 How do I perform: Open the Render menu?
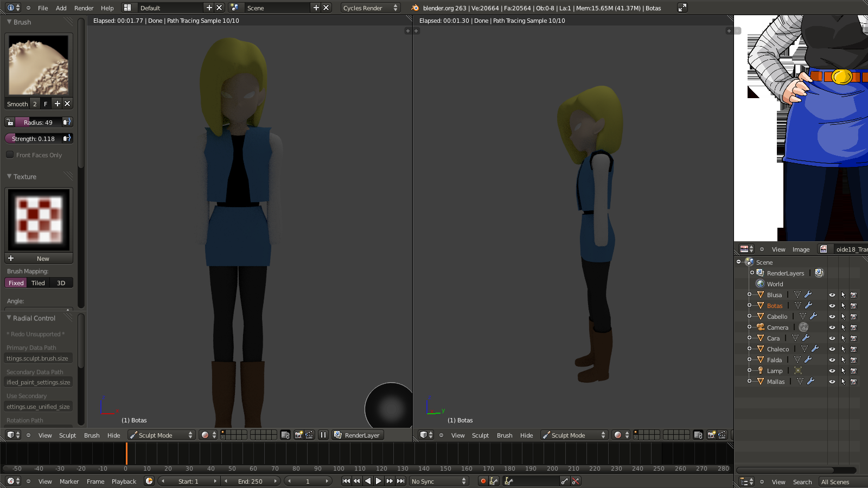coord(84,8)
